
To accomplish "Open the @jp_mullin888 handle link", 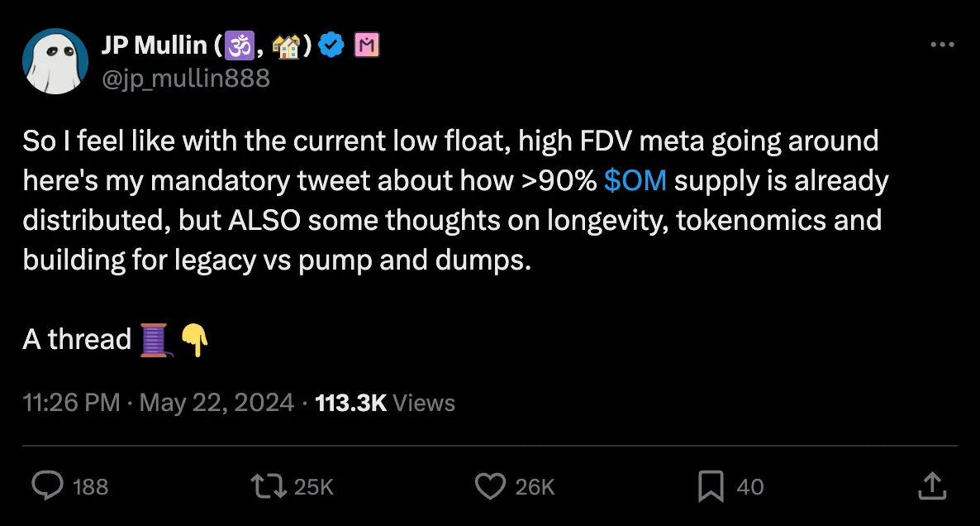I will pos(185,79).
